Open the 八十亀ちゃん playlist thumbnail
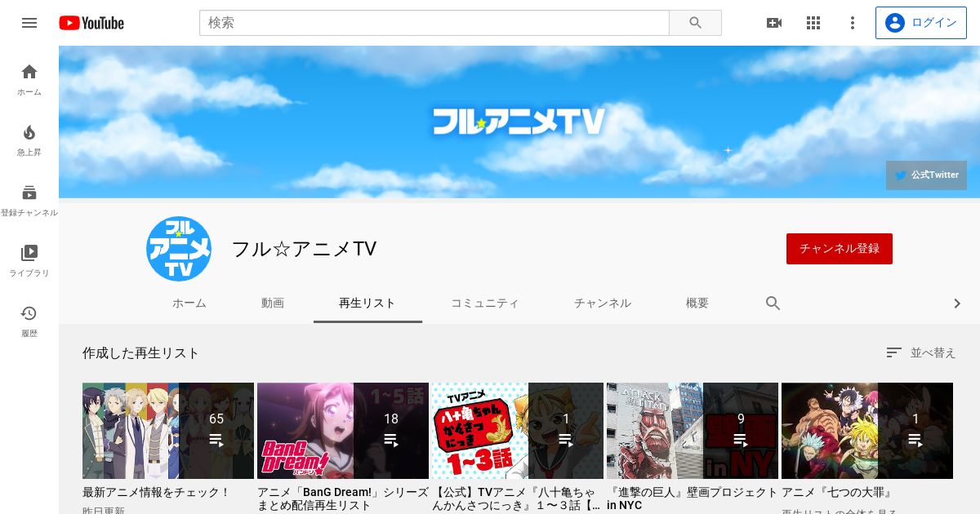Image resolution: width=980 pixels, height=514 pixels. pos(518,431)
